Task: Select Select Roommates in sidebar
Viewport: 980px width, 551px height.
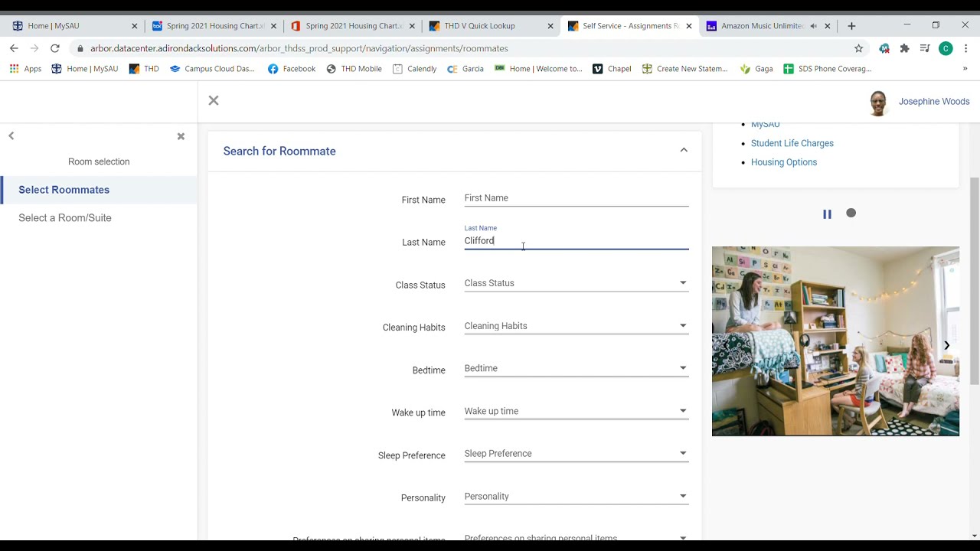Action: [x=99, y=190]
